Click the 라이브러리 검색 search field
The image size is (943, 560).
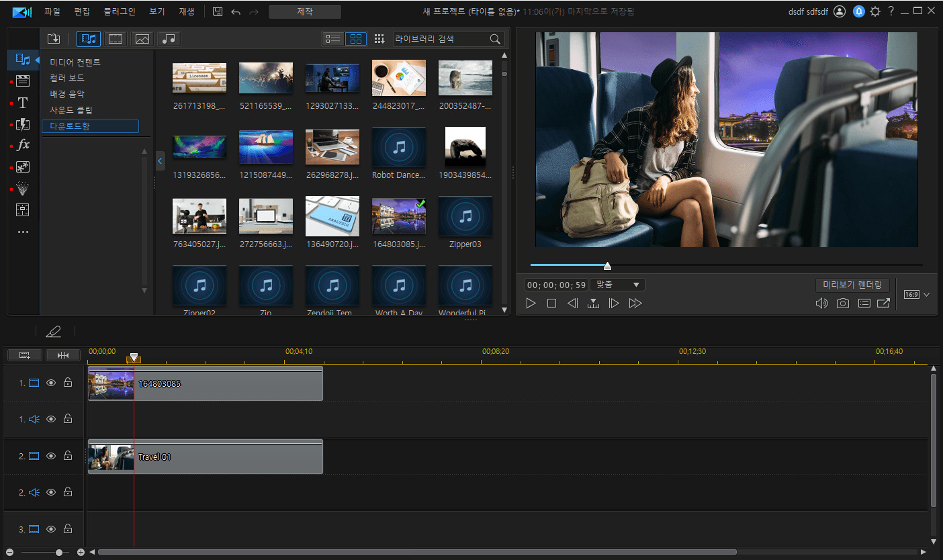[441, 39]
